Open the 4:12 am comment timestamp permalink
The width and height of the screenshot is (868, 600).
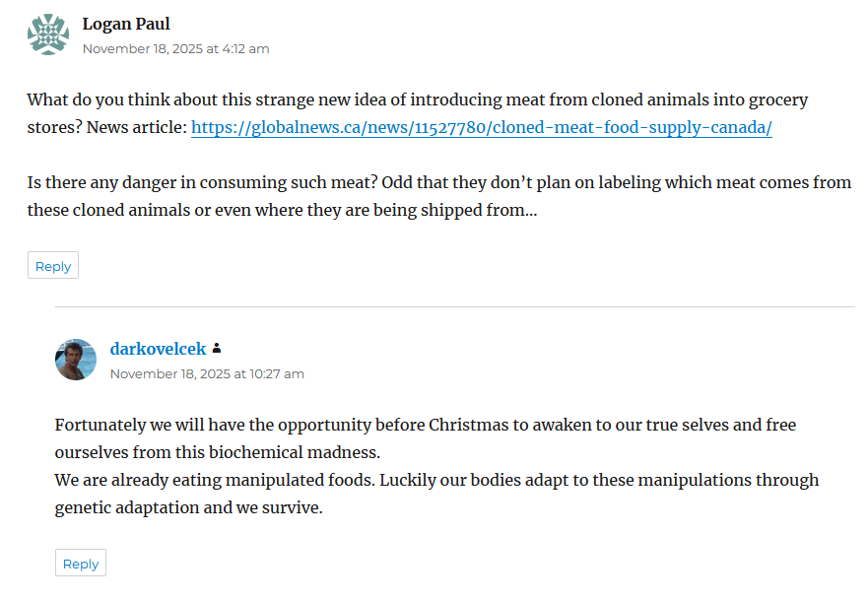[x=175, y=48]
